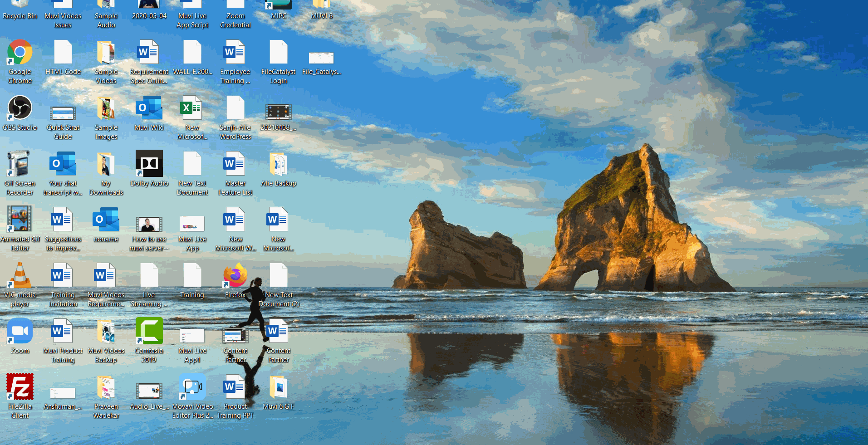Select the Alie Backup folder
The image size is (868, 445).
click(x=279, y=169)
